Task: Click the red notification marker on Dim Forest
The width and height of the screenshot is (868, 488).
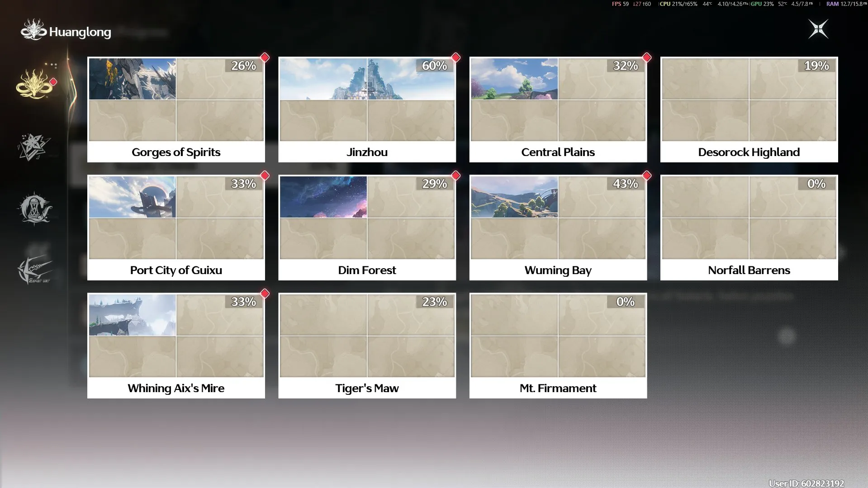Action: (456, 175)
